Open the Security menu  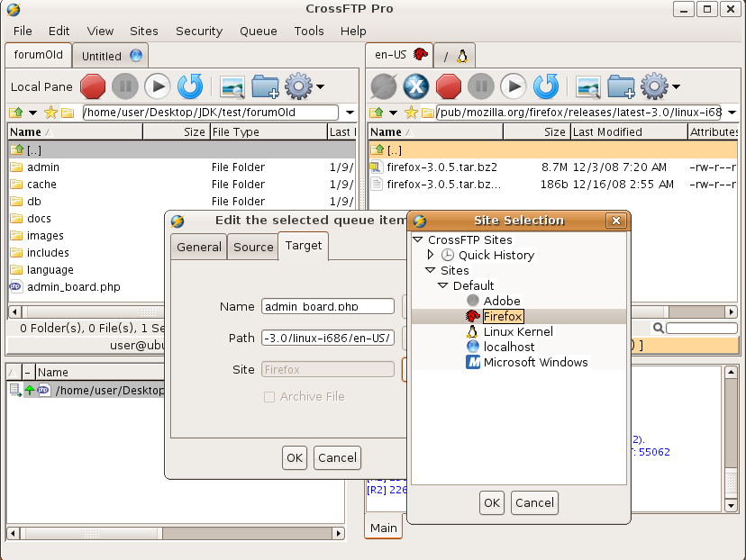(x=199, y=31)
